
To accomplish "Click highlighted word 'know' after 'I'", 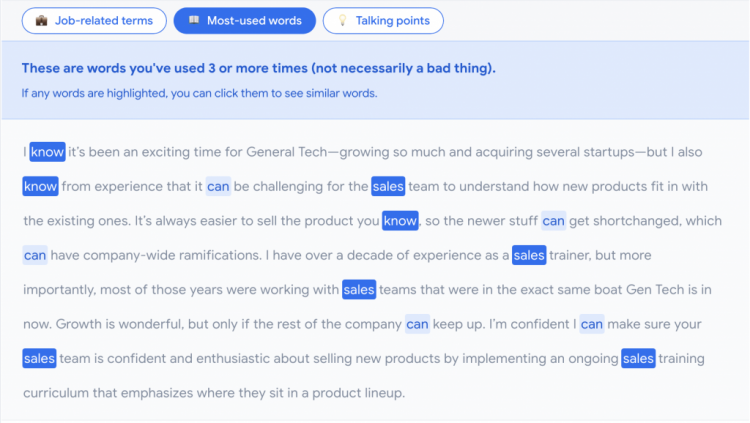I will pyautogui.click(x=47, y=152).
